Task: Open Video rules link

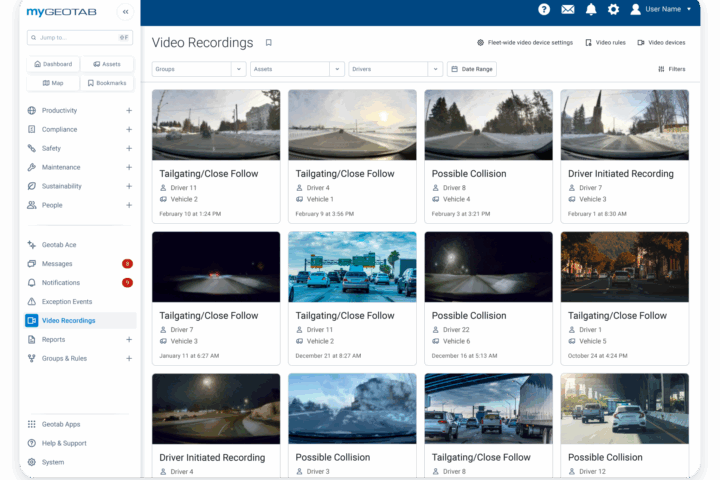Action: tap(605, 43)
